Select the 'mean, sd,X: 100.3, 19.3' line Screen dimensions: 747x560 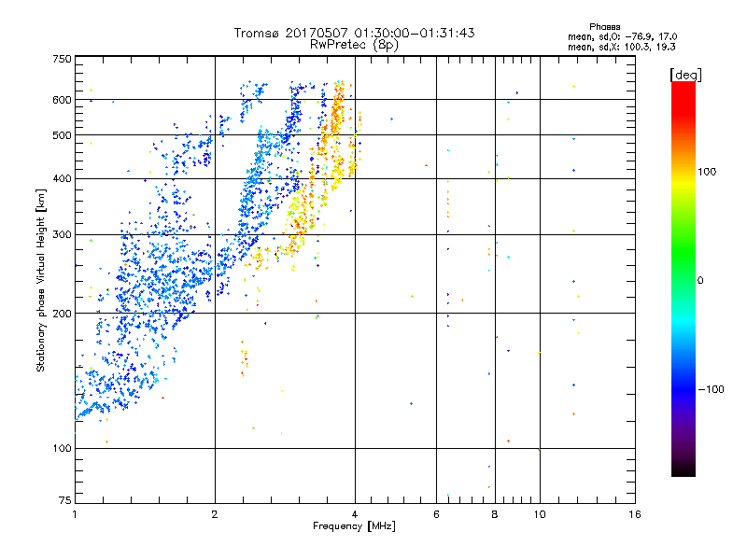(x=621, y=47)
